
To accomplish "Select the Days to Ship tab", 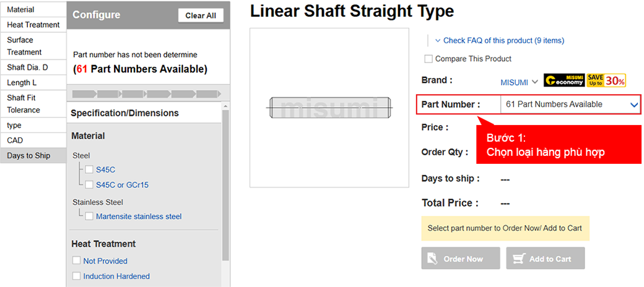I will pyautogui.click(x=33, y=156).
